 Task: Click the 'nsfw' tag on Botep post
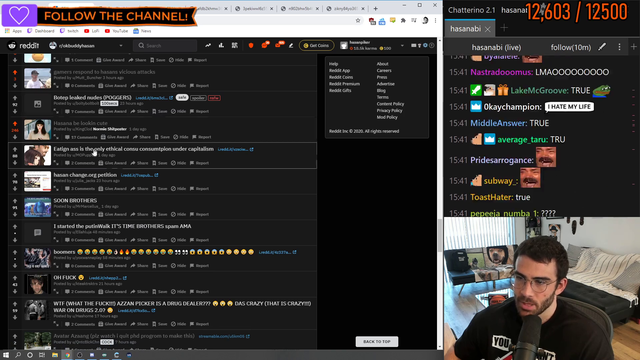click(x=214, y=98)
